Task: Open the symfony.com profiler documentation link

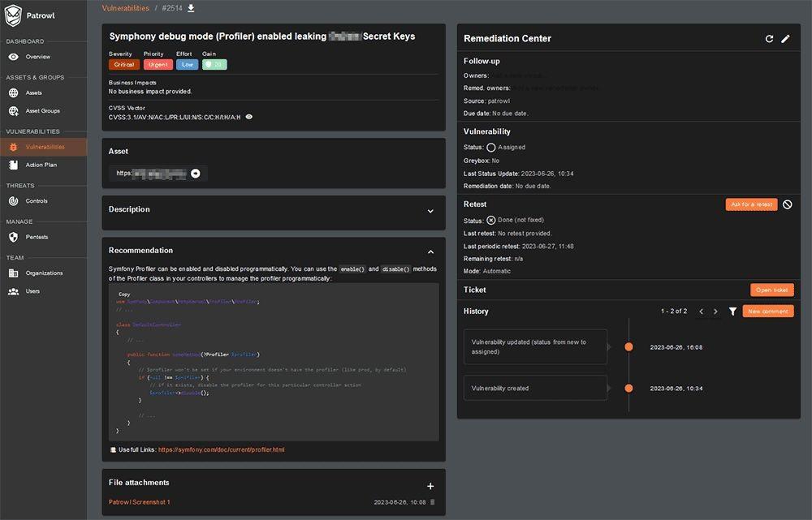Action: [221, 449]
